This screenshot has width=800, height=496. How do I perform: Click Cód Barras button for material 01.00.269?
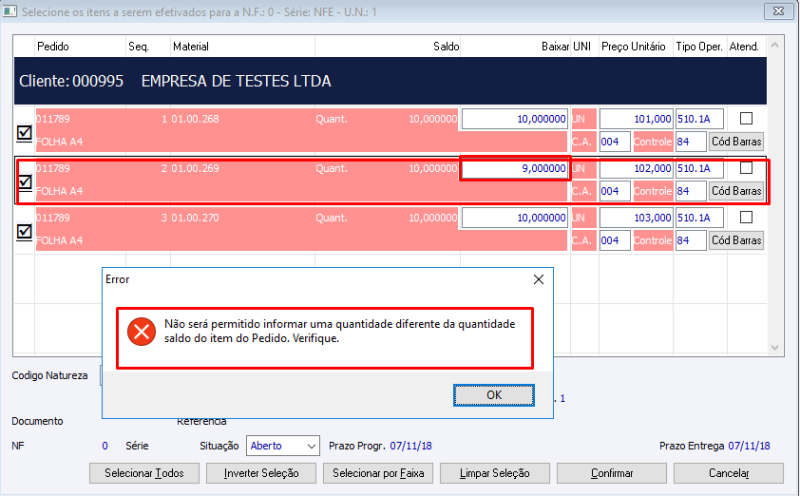click(x=736, y=191)
